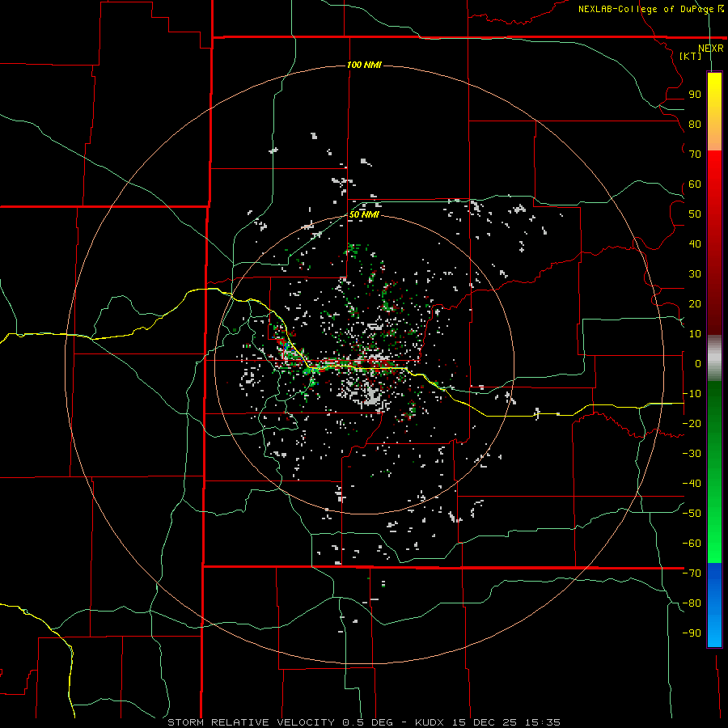The height and width of the screenshot is (728, 728).
Task: Click the -40 knot scale label
Action: click(x=692, y=484)
